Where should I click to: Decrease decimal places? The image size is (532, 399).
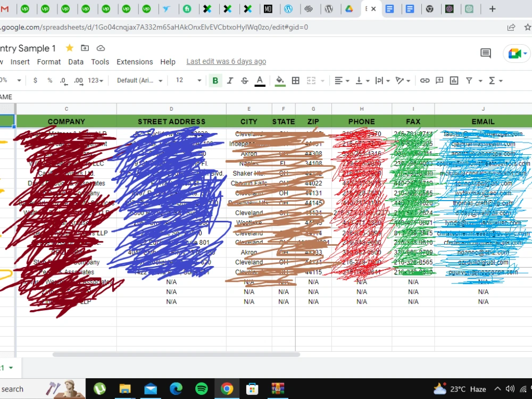[63, 81]
